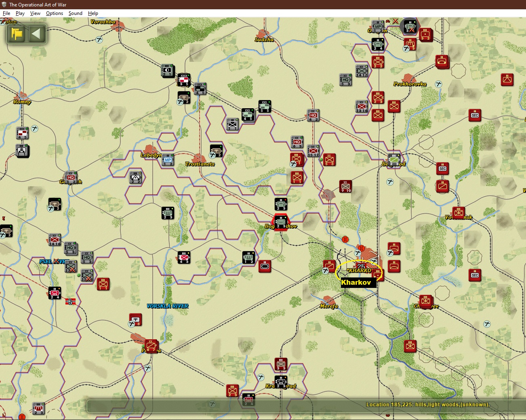This screenshot has width=526, height=420.
Task: Select the red unit on the Kharkov city hex
Action: point(378,275)
